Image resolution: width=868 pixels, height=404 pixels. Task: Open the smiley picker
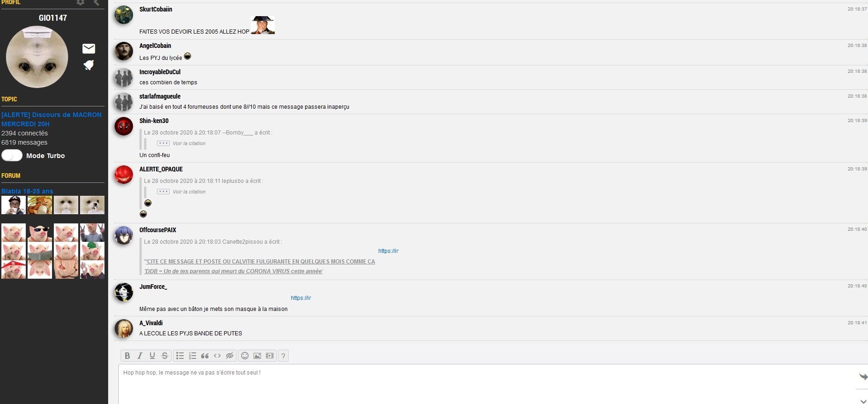(x=245, y=356)
